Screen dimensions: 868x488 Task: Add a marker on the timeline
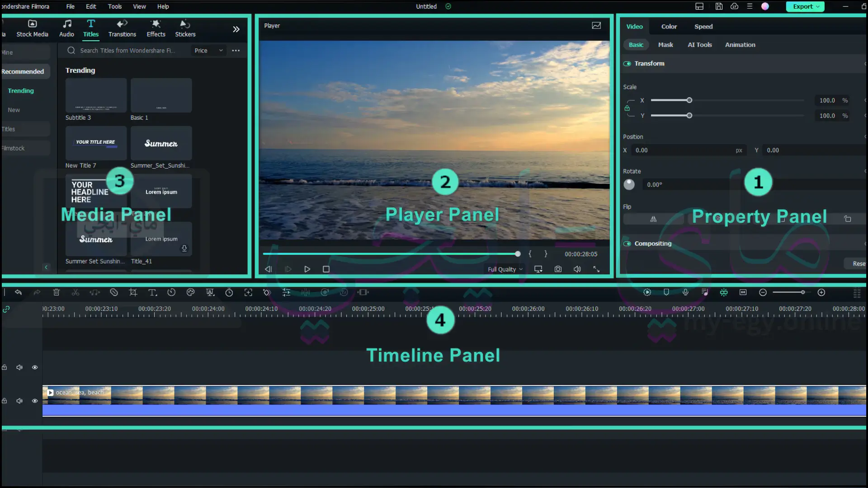click(666, 292)
